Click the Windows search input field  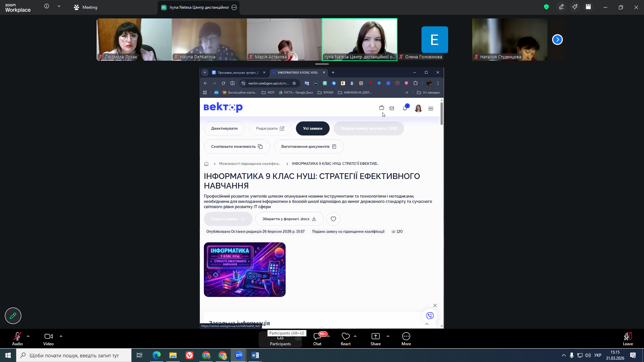[x=74, y=355]
